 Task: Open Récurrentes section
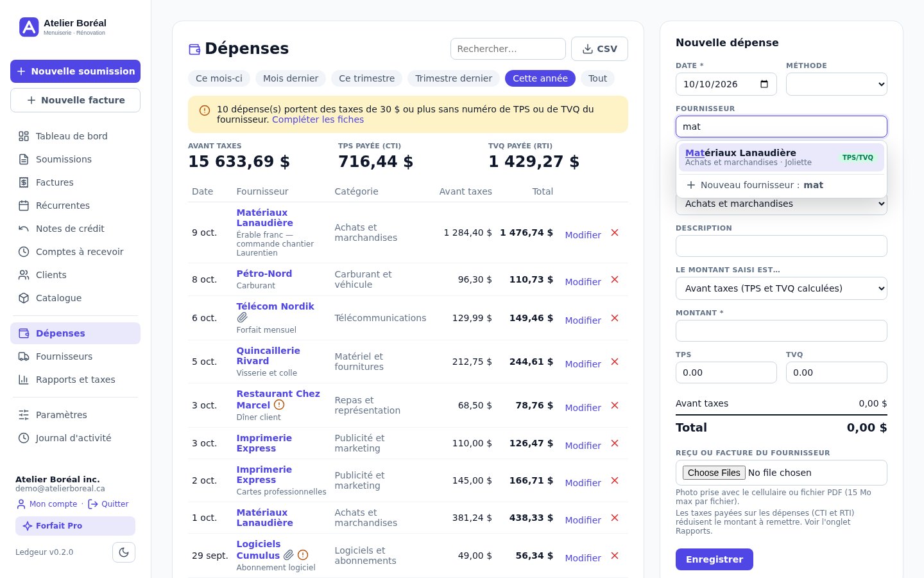pyautogui.click(x=75, y=206)
